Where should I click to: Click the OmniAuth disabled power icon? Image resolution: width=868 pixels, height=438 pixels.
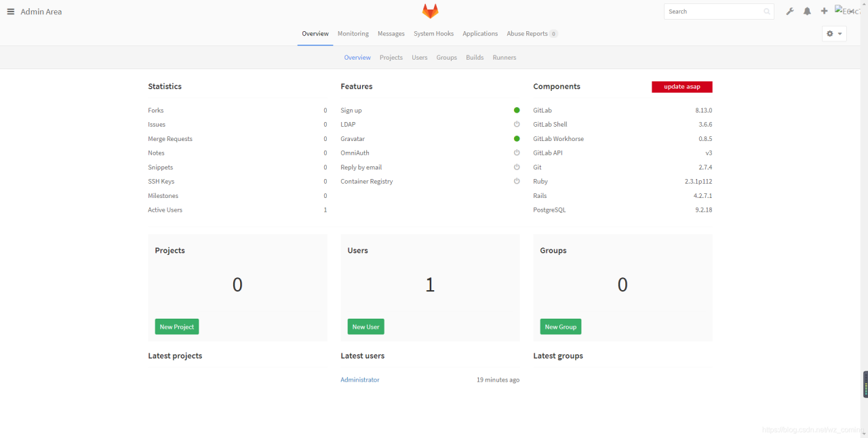[517, 153]
